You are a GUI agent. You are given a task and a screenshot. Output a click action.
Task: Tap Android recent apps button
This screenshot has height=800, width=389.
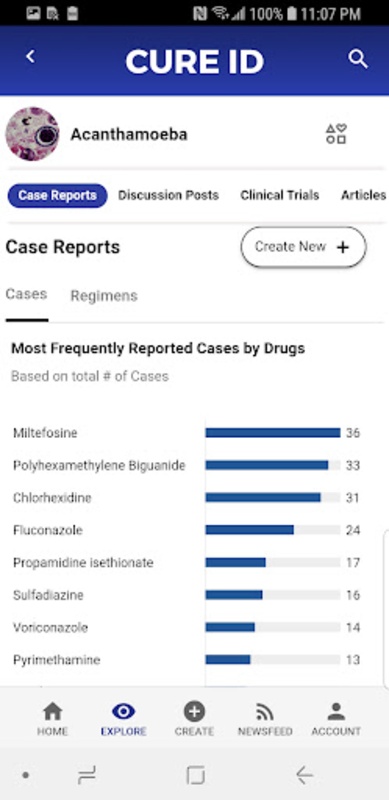[x=87, y=776]
